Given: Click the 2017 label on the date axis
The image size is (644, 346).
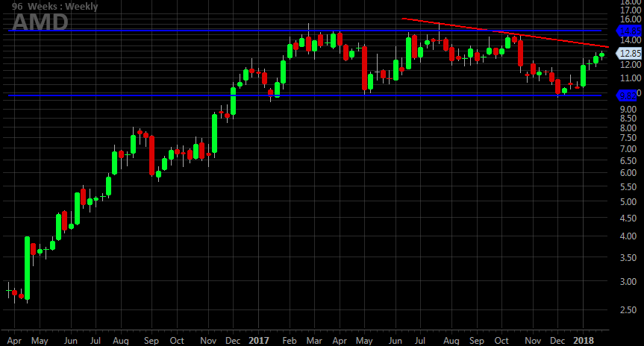Looking at the screenshot, I should click(x=259, y=341).
